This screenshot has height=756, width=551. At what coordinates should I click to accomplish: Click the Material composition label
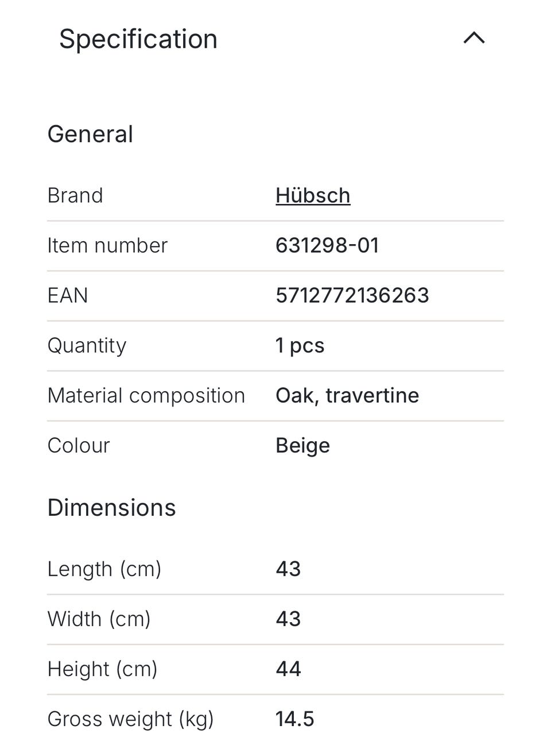click(146, 395)
